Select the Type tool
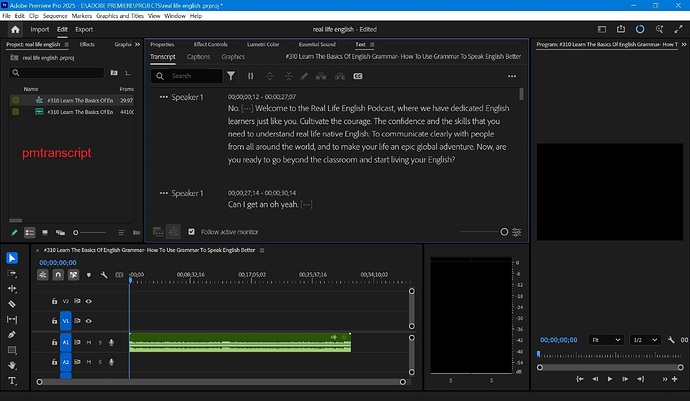The width and height of the screenshot is (690, 401). click(12, 381)
